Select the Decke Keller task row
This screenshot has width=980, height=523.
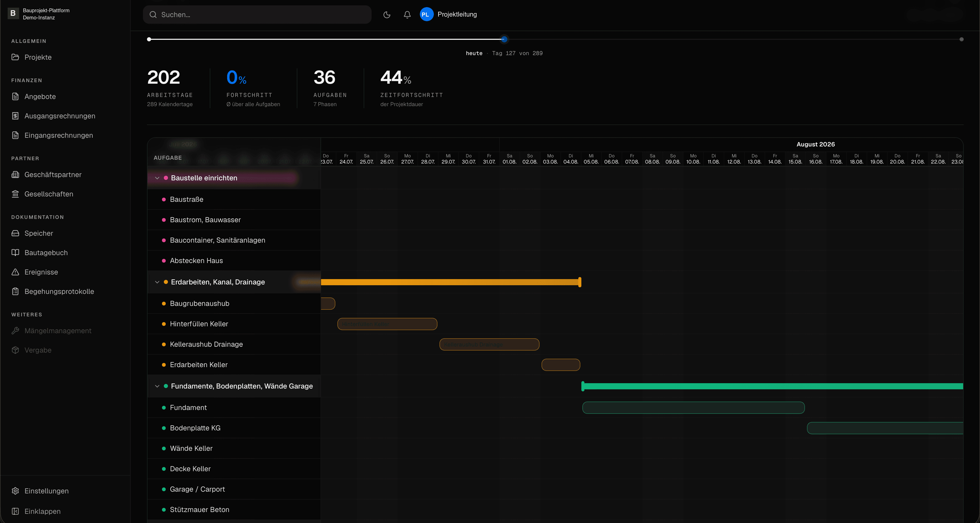[234, 469]
